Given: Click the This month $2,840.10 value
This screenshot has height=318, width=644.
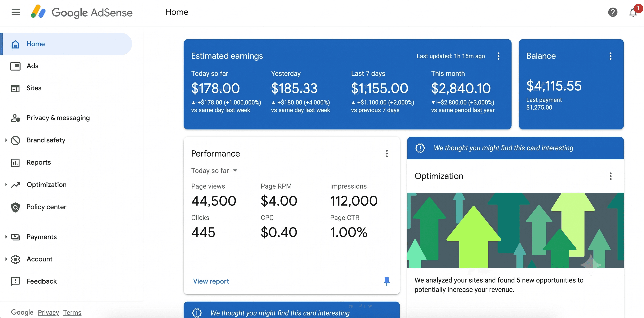Looking at the screenshot, I should (x=461, y=88).
